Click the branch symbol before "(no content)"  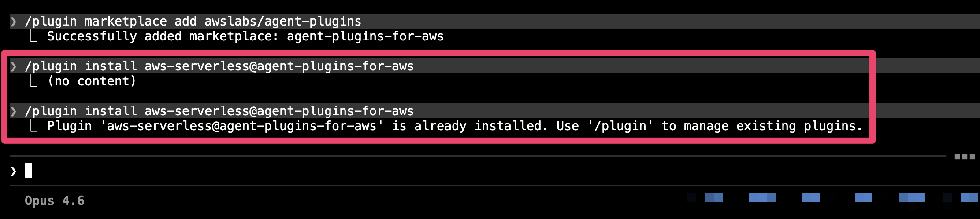33,81
